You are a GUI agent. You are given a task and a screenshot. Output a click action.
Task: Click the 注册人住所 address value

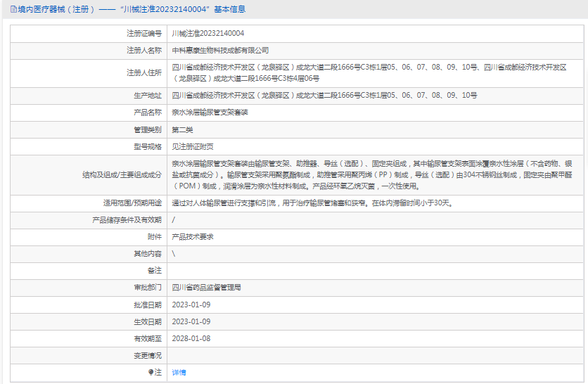click(x=369, y=72)
